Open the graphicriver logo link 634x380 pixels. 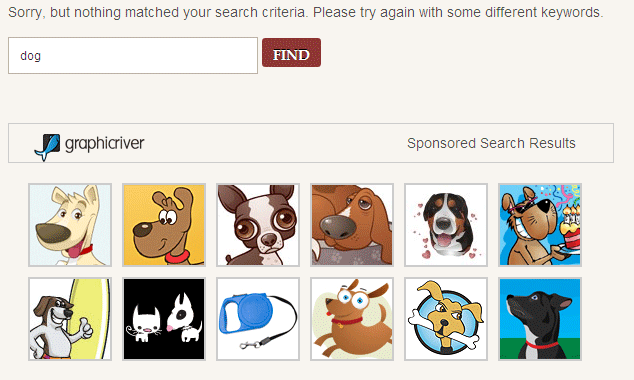pos(89,144)
